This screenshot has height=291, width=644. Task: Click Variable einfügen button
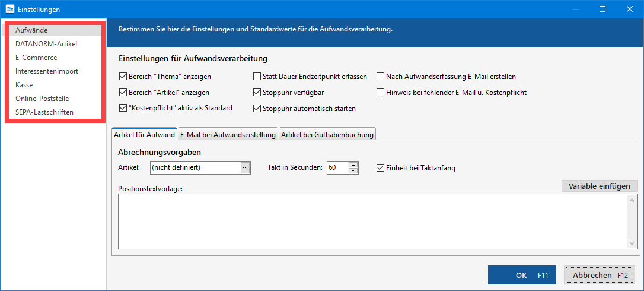coord(600,186)
